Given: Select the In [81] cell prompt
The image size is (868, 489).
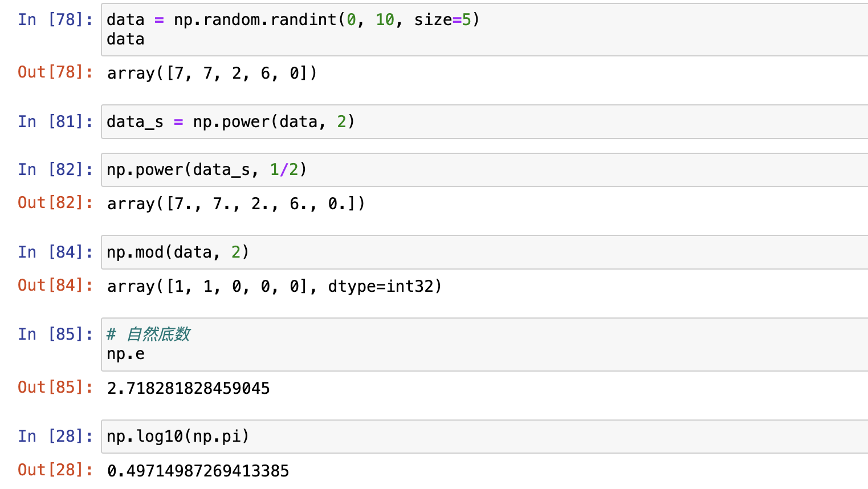Looking at the screenshot, I should pyautogui.click(x=55, y=121).
